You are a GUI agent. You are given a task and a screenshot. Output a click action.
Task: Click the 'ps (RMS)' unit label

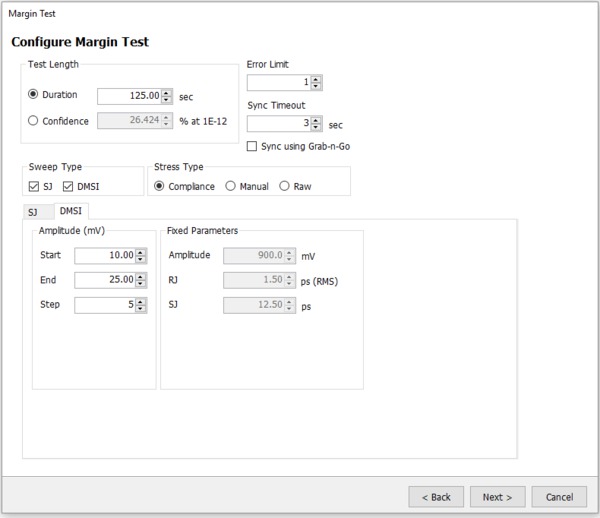point(319,282)
